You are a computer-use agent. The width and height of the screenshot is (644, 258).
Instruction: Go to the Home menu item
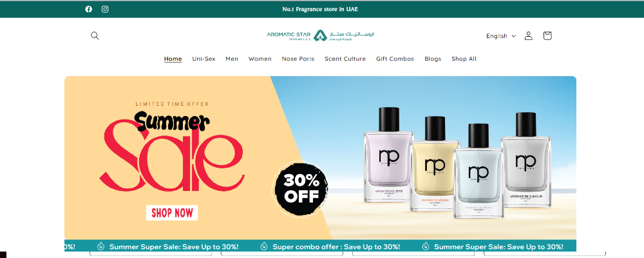(x=173, y=59)
